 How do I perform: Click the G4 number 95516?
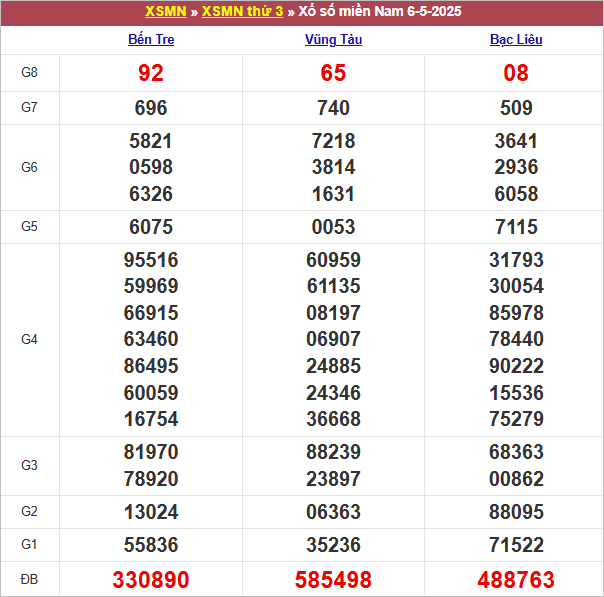pos(151,260)
